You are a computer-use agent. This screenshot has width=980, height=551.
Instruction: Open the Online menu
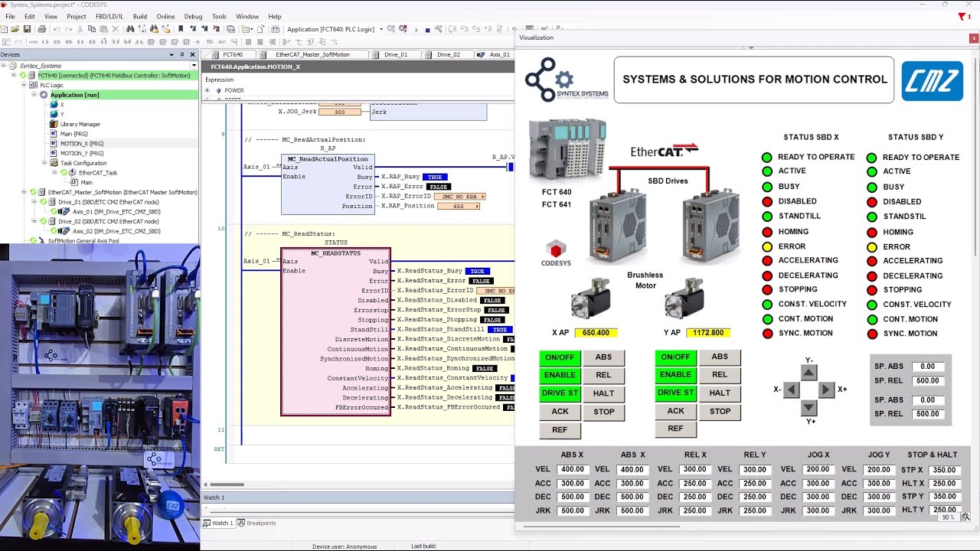pos(165,16)
